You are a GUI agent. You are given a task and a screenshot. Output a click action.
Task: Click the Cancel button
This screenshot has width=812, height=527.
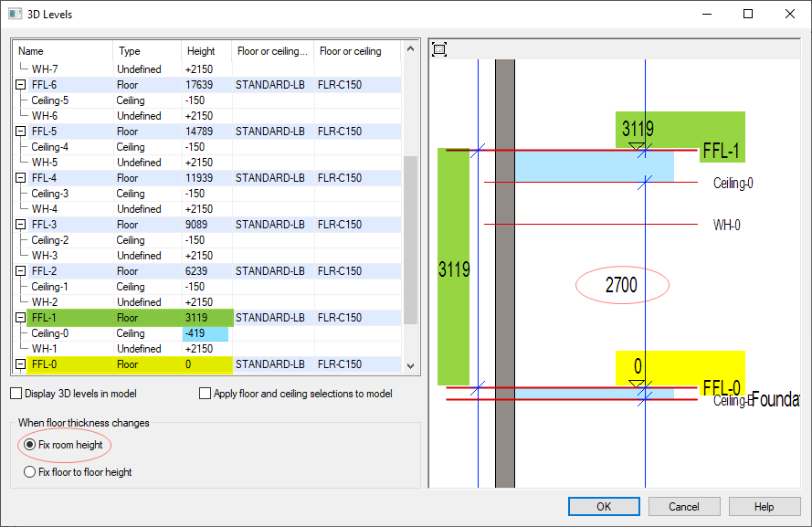(x=683, y=507)
